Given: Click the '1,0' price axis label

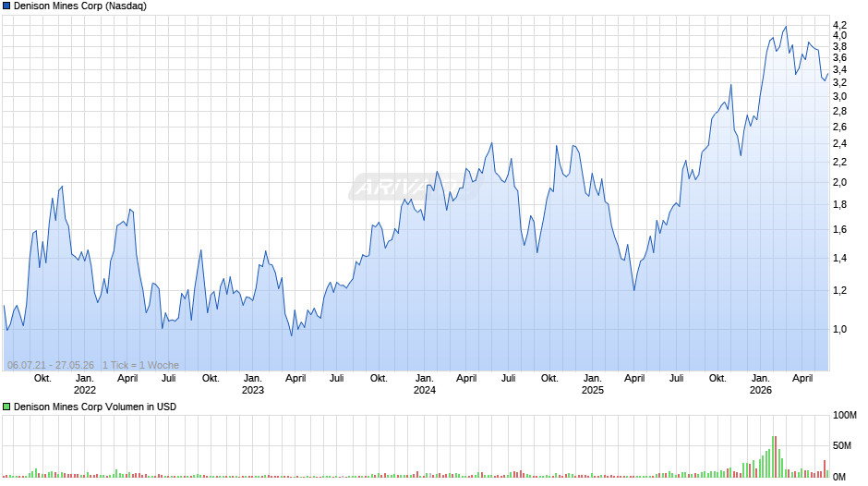Looking at the screenshot, I should (x=839, y=329).
